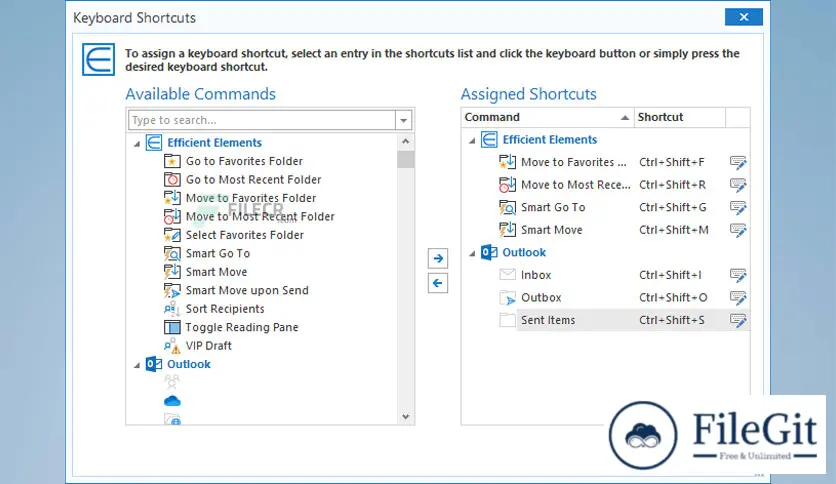
Task: Edit shortcut for Move to Most Recent row
Action: pyautogui.click(x=738, y=185)
